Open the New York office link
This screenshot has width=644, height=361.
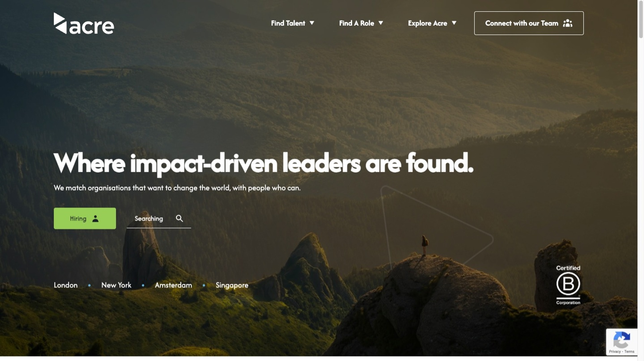(116, 285)
